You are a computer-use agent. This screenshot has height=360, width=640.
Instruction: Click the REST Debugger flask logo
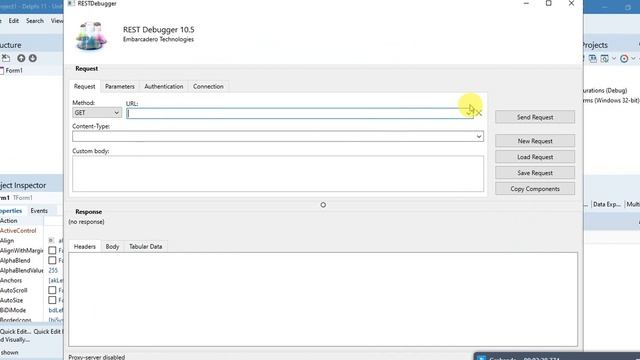pyautogui.click(x=91, y=36)
